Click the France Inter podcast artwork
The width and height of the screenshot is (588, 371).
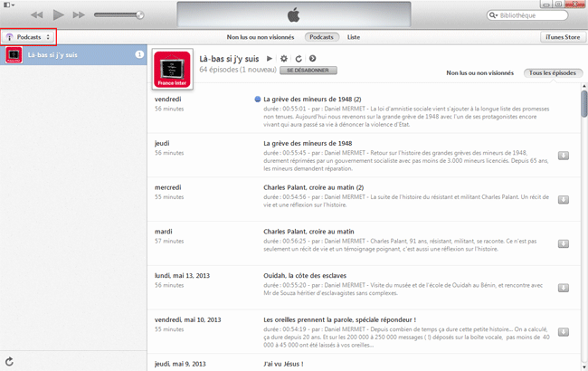point(173,69)
